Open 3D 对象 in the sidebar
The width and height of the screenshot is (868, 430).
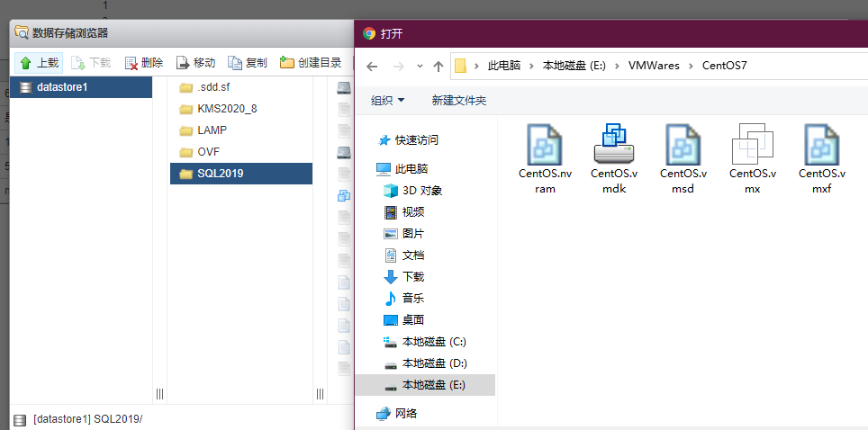[x=412, y=191]
